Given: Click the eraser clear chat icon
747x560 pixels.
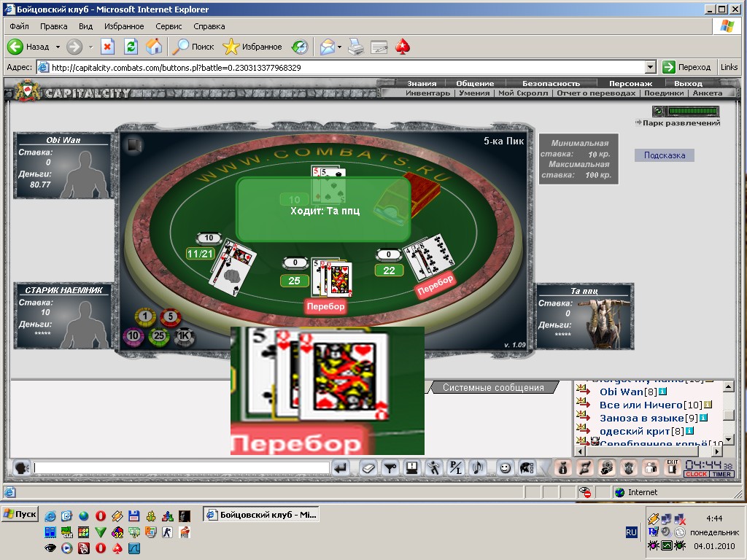Looking at the screenshot, I should [368, 468].
